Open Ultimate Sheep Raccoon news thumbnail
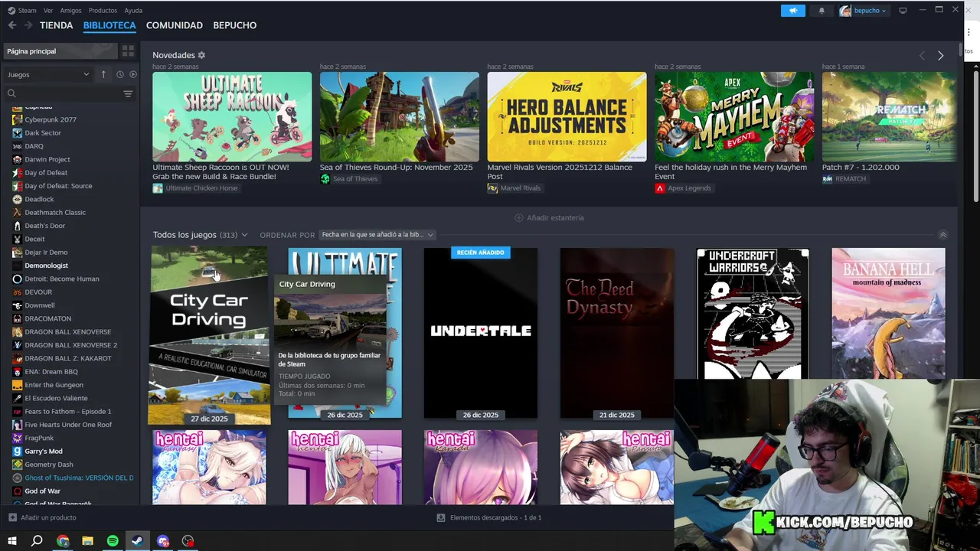 coord(232,116)
